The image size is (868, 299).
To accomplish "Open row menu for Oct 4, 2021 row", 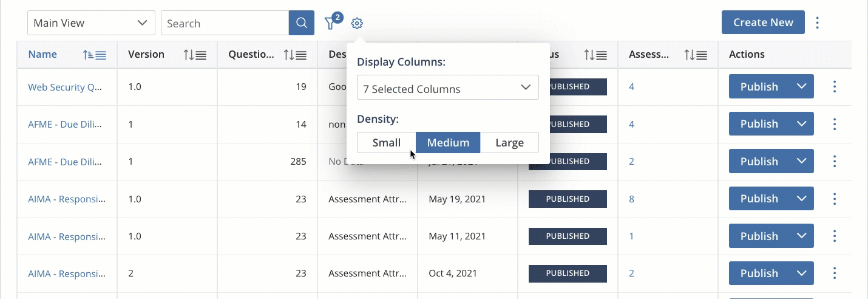I will (835, 273).
